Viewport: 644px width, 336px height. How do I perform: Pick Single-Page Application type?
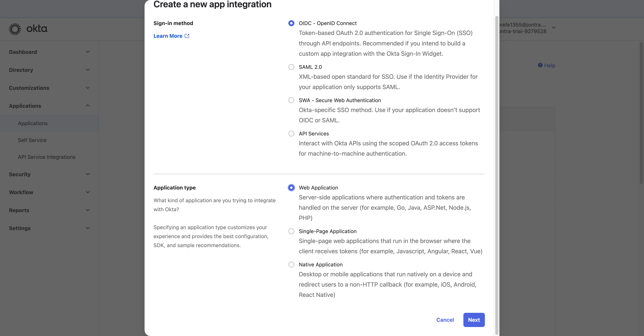291,231
